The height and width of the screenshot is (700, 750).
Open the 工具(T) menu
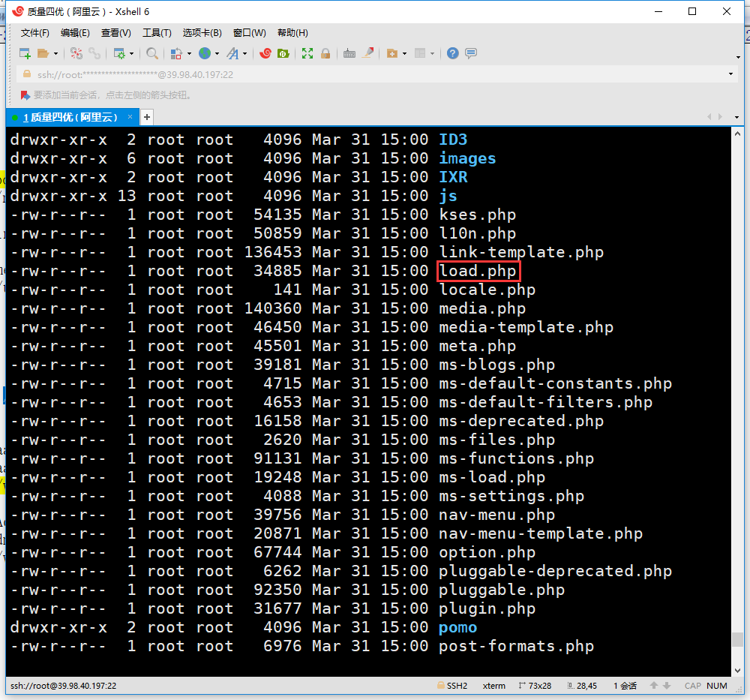click(157, 33)
